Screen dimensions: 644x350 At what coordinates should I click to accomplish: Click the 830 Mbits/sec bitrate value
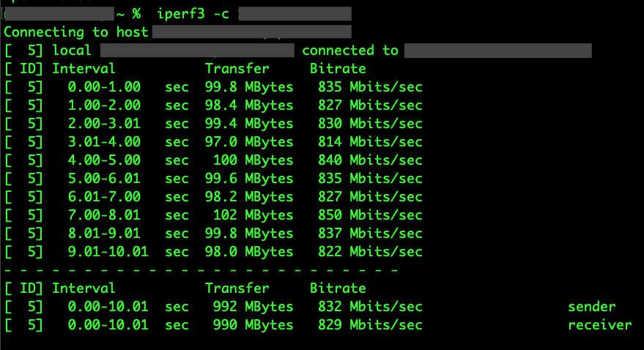[370, 124]
